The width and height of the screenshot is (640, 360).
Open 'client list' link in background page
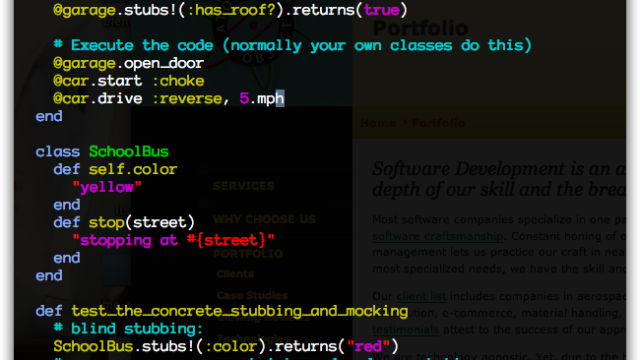pyautogui.click(x=421, y=296)
